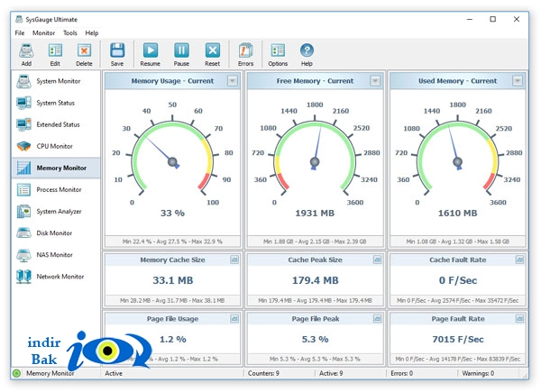
Task: Click the chart icon on Cache Peak Size
Action: 377,260
